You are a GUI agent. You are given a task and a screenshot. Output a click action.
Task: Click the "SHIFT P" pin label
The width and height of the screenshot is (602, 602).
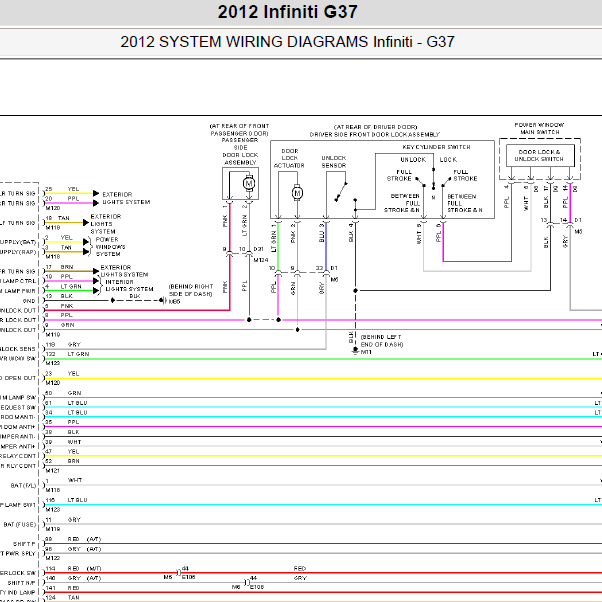24,544
